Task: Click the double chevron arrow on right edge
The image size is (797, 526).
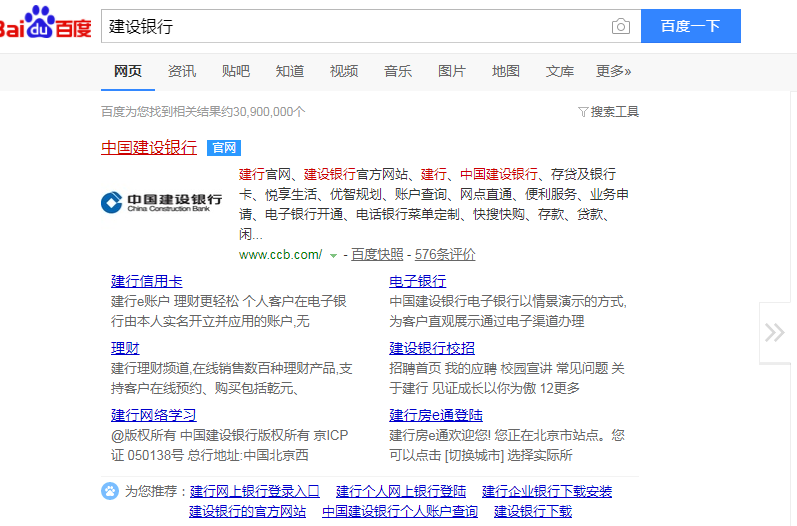Action: (x=775, y=332)
